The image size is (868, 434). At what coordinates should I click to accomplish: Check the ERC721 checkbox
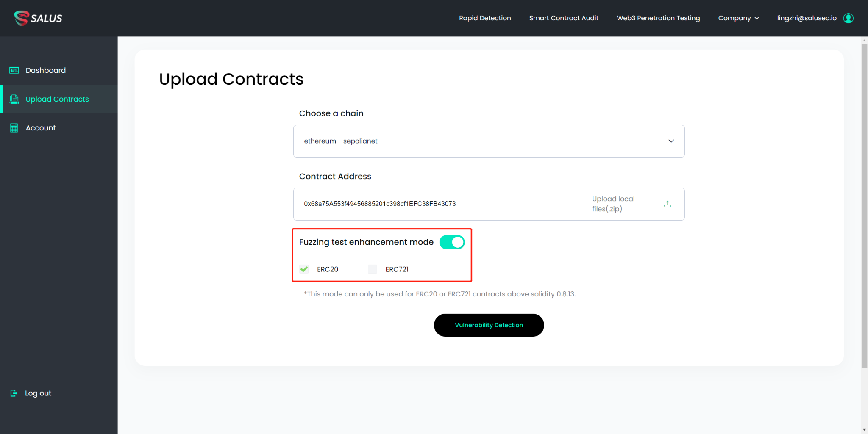point(373,269)
